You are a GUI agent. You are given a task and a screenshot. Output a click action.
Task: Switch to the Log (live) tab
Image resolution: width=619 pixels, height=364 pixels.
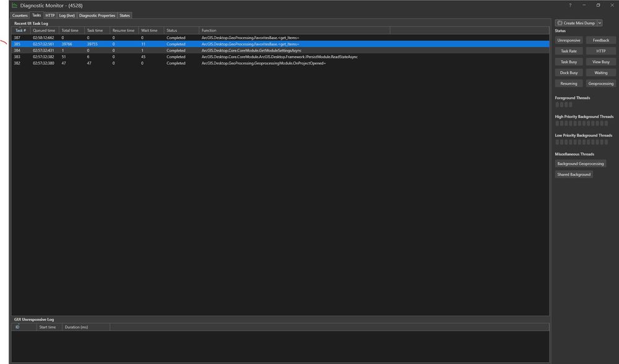[67, 15]
